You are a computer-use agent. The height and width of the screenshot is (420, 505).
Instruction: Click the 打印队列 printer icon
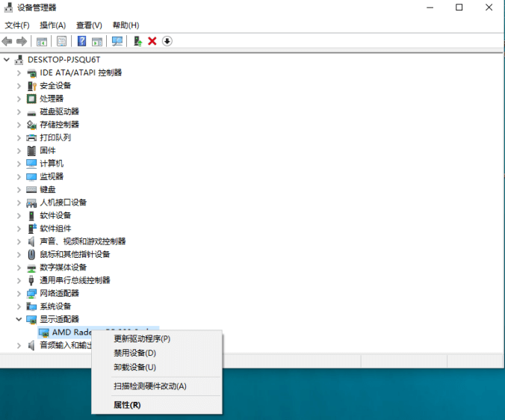(x=31, y=138)
